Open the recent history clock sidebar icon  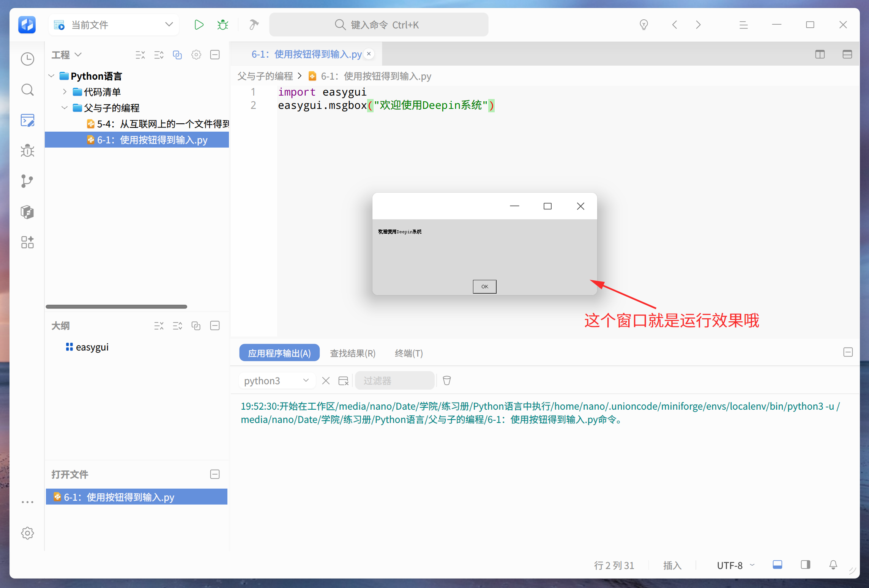[x=27, y=59]
